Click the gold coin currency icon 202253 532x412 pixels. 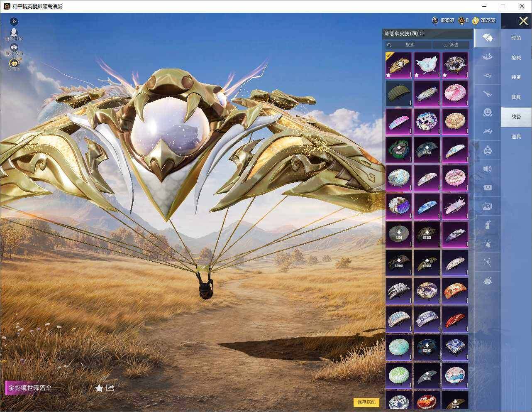(x=475, y=20)
